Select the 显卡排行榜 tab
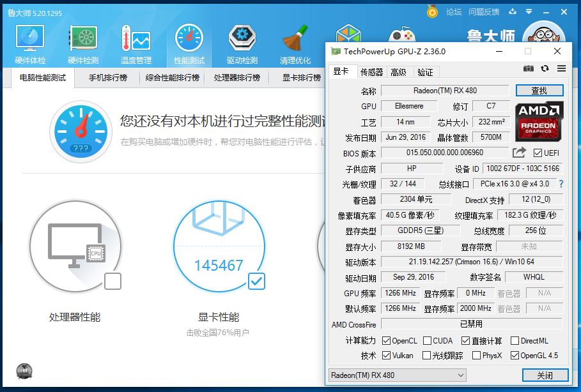This screenshot has width=581, height=392. pos(302,78)
